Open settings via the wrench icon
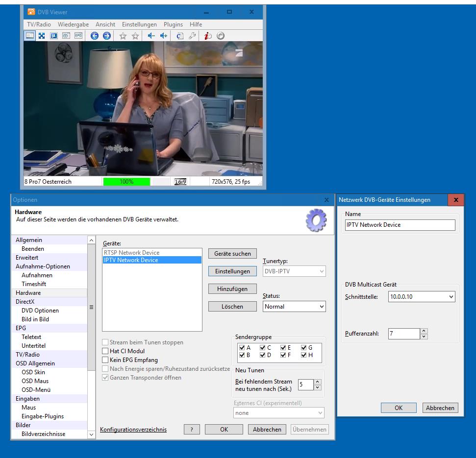 [x=192, y=36]
